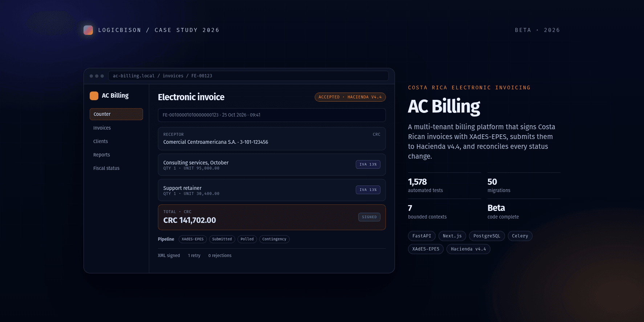This screenshot has height=322, width=644.
Task: Open the Counter sidebar item
Action: pos(116,114)
